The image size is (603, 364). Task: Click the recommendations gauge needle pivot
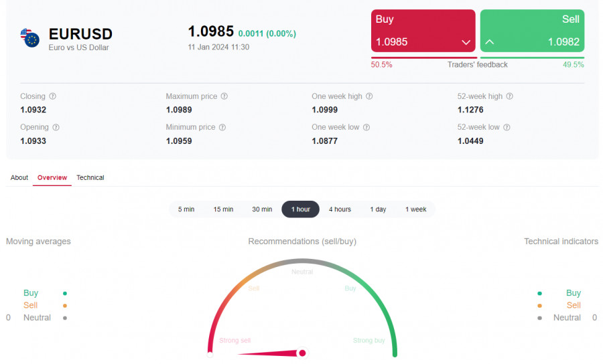302,353
